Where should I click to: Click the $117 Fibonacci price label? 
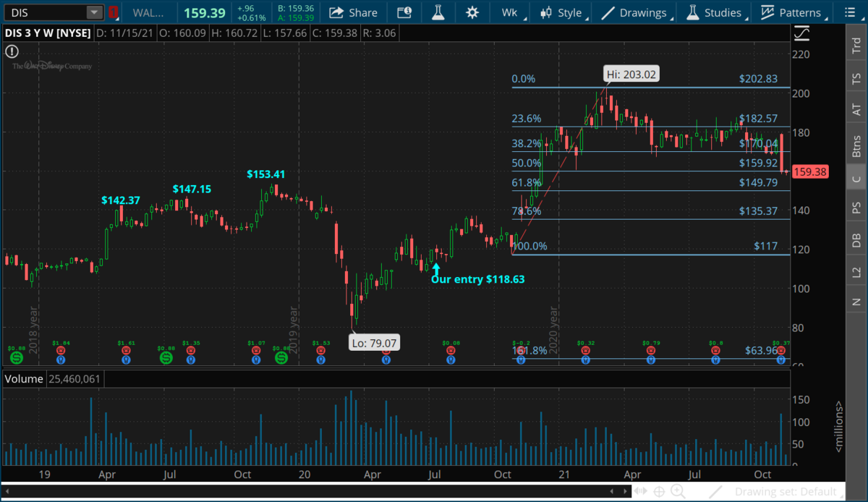[x=765, y=246]
